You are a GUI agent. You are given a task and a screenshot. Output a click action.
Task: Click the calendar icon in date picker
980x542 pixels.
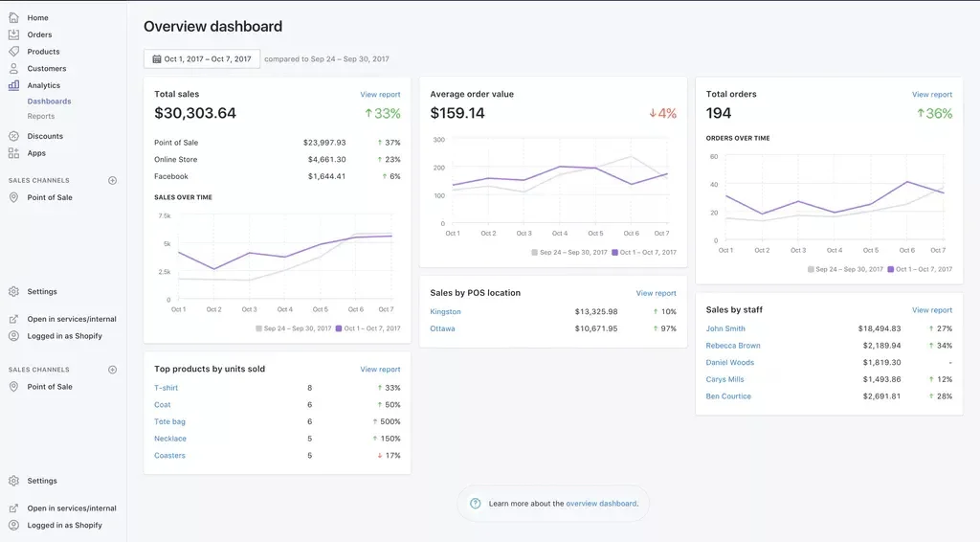[x=157, y=59]
